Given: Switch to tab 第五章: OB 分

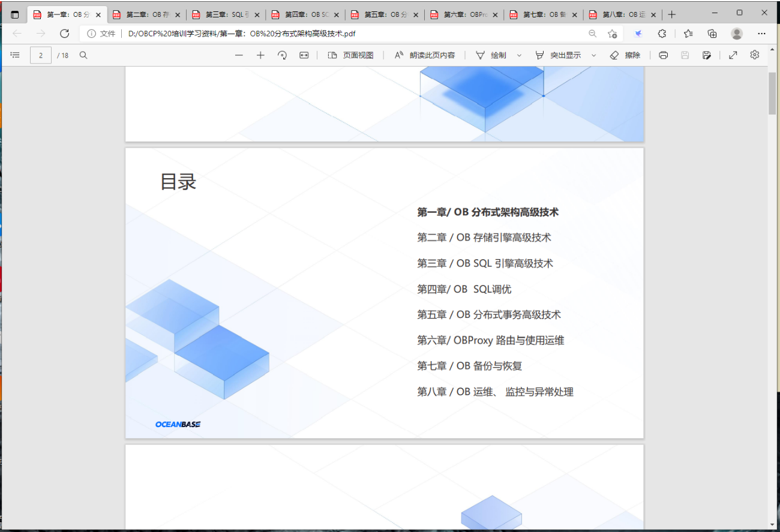Looking at the screenshot, I should (385, 15).
